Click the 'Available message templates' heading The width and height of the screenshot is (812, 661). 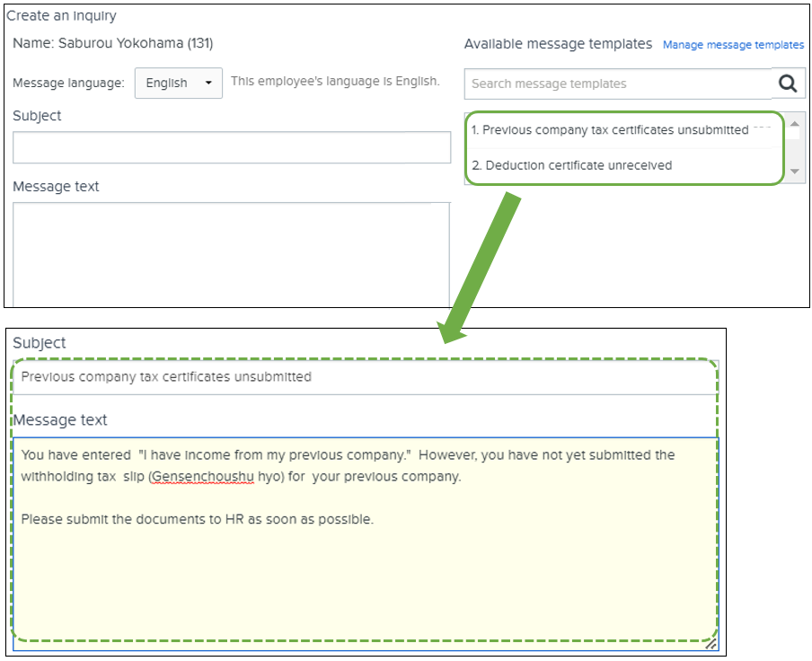pos(558,44)
